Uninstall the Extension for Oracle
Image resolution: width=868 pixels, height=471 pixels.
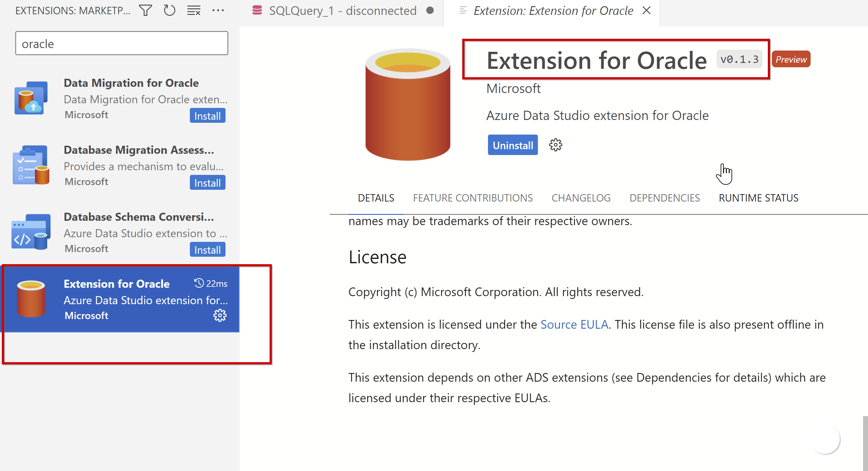pyautogui.click(x=512, y=145)
